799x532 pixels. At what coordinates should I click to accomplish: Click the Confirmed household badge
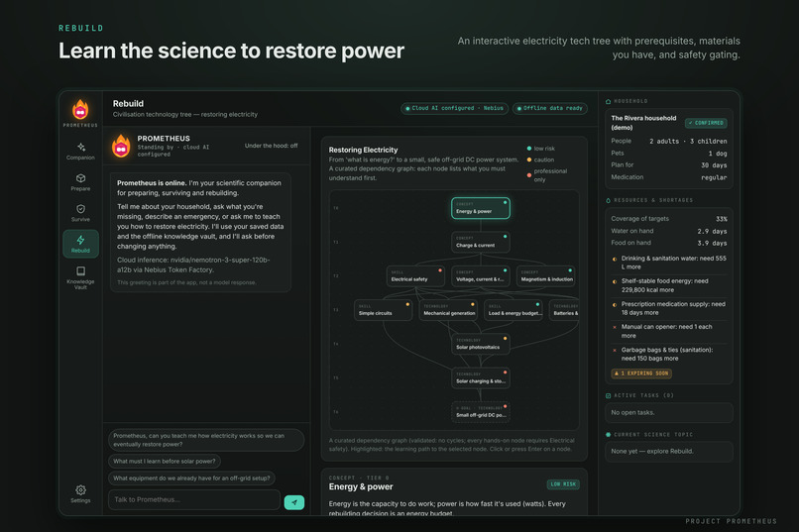706,123
